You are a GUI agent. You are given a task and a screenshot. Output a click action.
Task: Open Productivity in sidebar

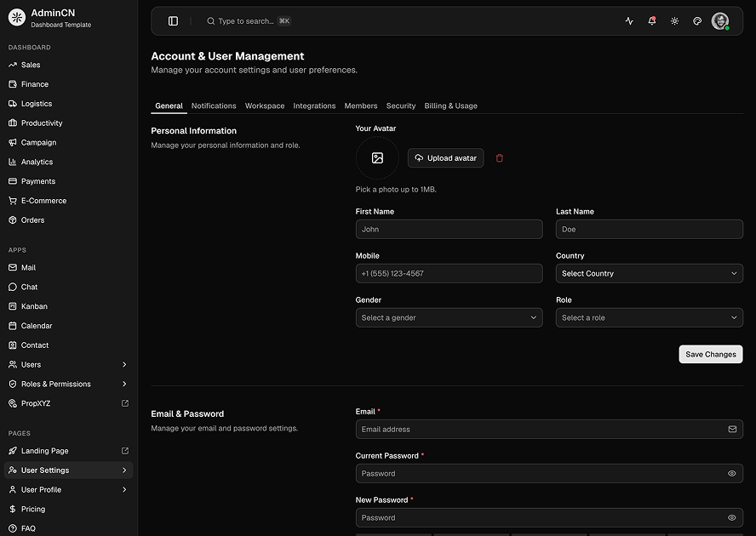68,123
